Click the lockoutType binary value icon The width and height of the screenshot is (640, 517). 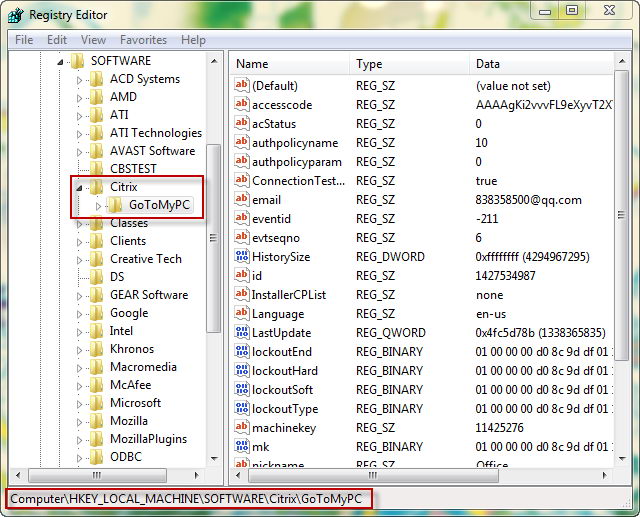click(242, 408)
